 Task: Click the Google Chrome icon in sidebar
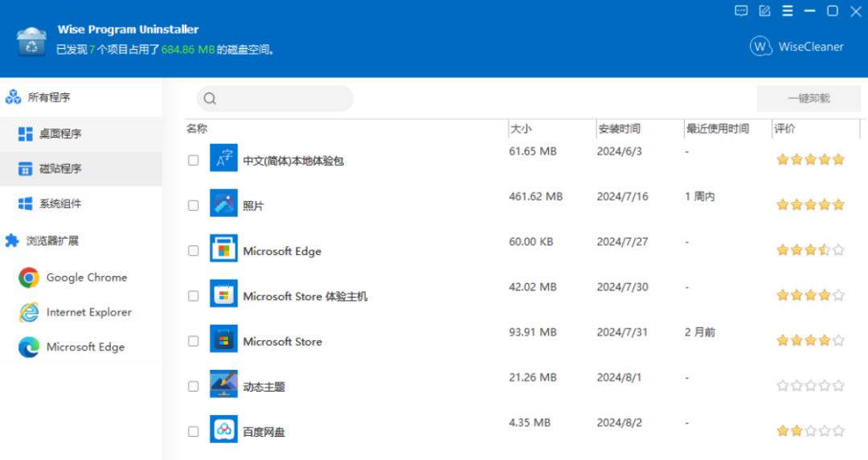point(29,277)
